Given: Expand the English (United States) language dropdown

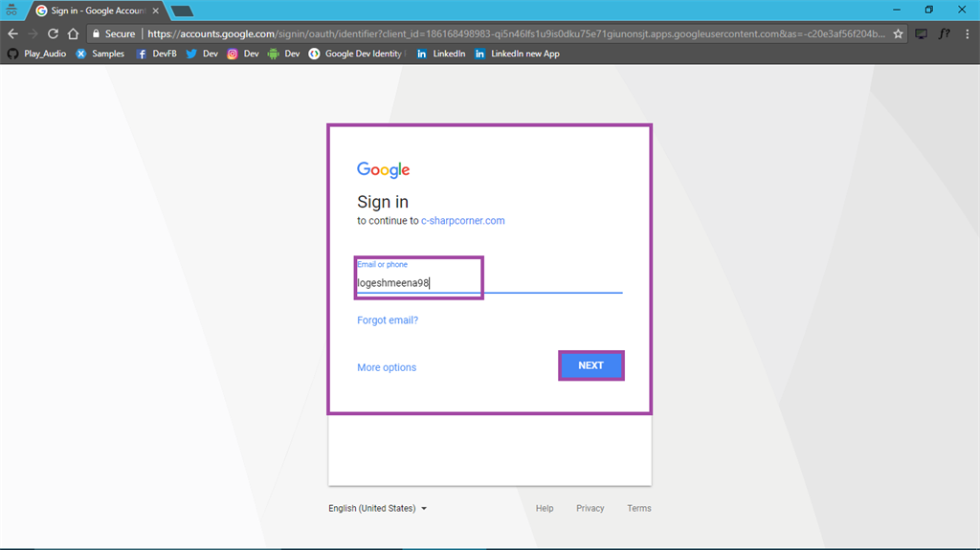Looking at the screenshot, I should 377,508.
